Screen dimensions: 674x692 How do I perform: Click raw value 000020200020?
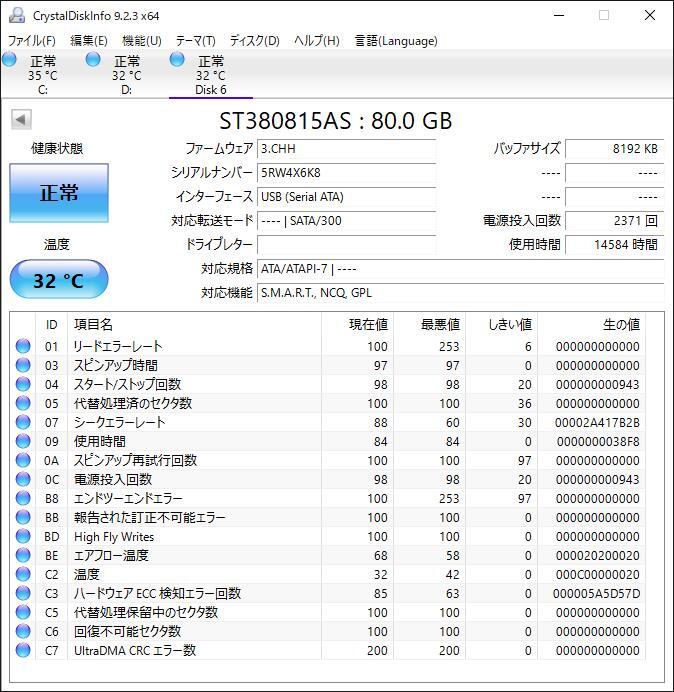coord(598,555)
